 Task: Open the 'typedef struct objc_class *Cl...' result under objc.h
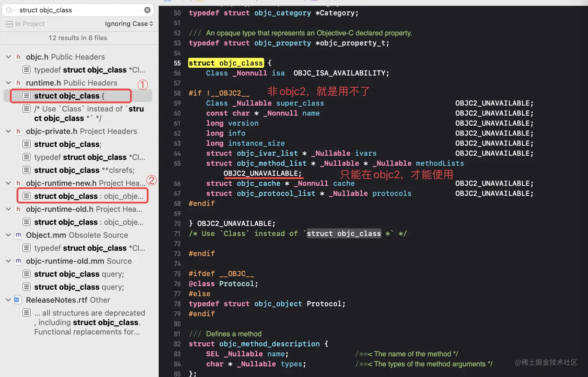(89, 70)
